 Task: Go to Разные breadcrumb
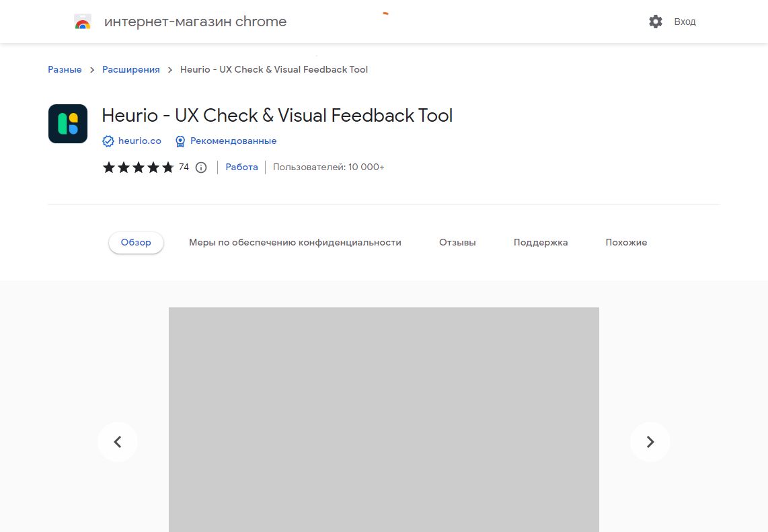point(65,69)
